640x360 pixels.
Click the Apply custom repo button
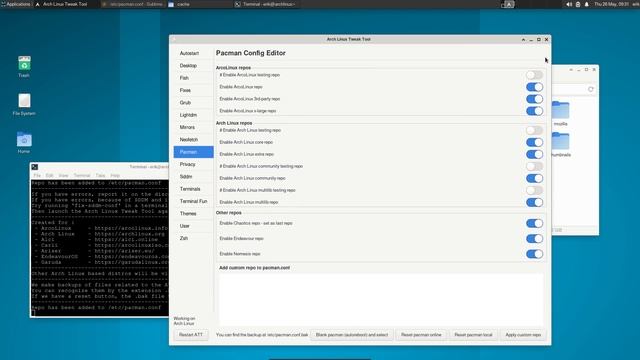pyautogui.click(x=523, y=335)
